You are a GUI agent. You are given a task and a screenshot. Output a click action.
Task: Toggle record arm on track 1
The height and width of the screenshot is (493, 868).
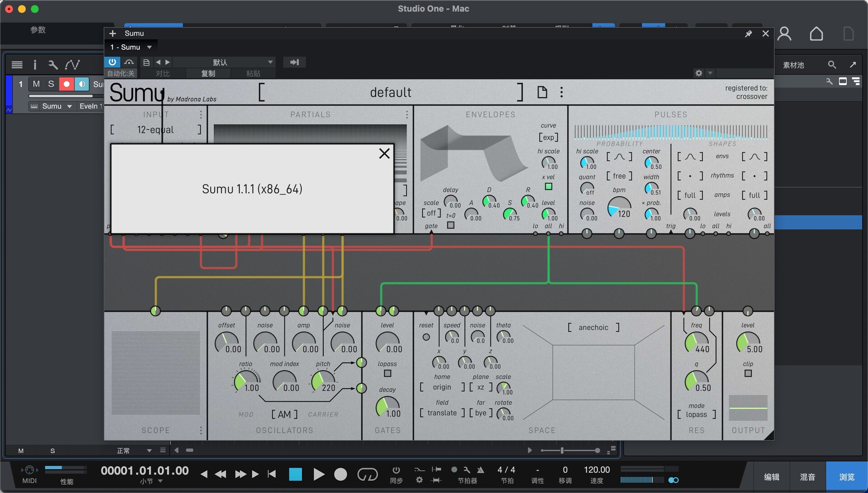coord(66,84)
